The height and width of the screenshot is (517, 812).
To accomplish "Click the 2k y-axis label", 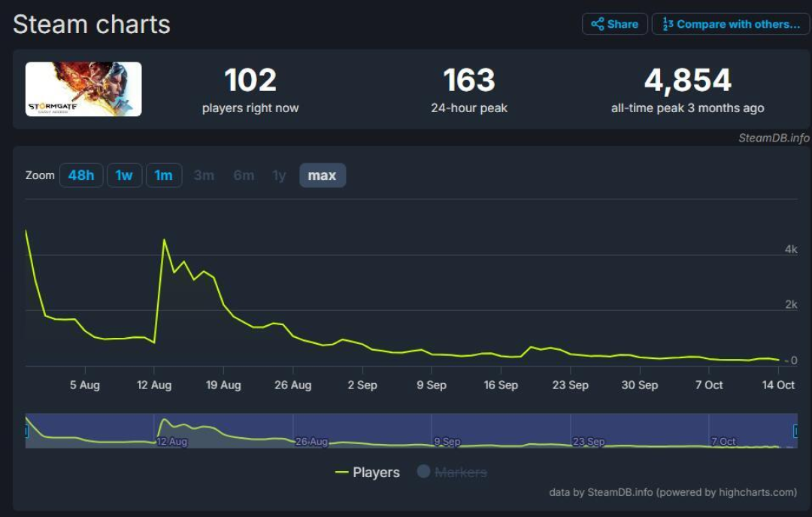I will pos(791,304).
